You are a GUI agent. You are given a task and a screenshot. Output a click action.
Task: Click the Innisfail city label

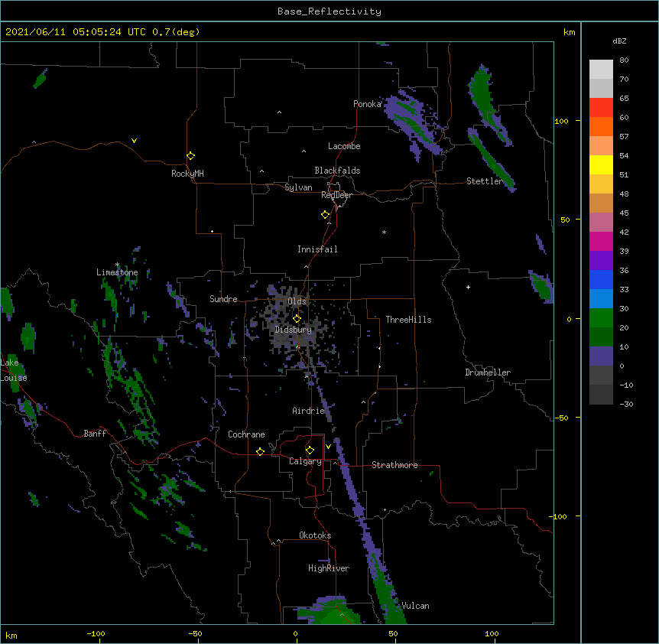pyautogui.click(x=317, y=249)
